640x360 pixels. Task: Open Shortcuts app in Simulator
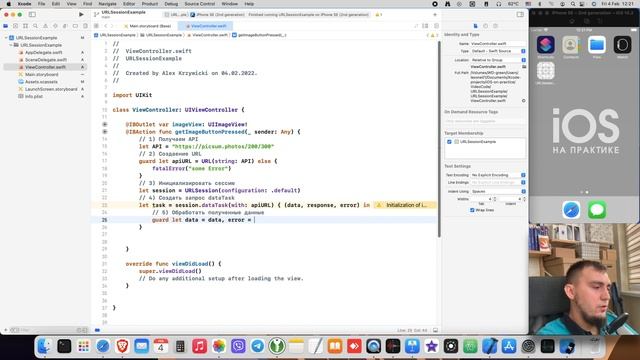coord(546,44)
